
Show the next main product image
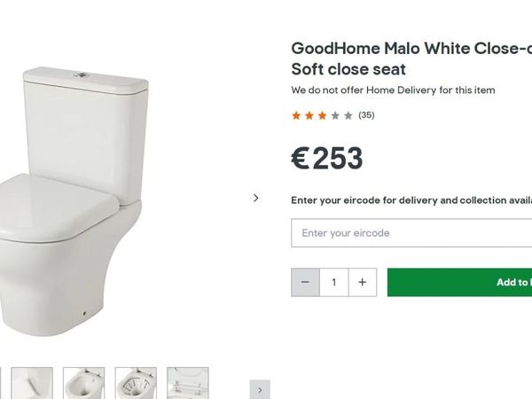pyautogui.click(x=256, y=198)
